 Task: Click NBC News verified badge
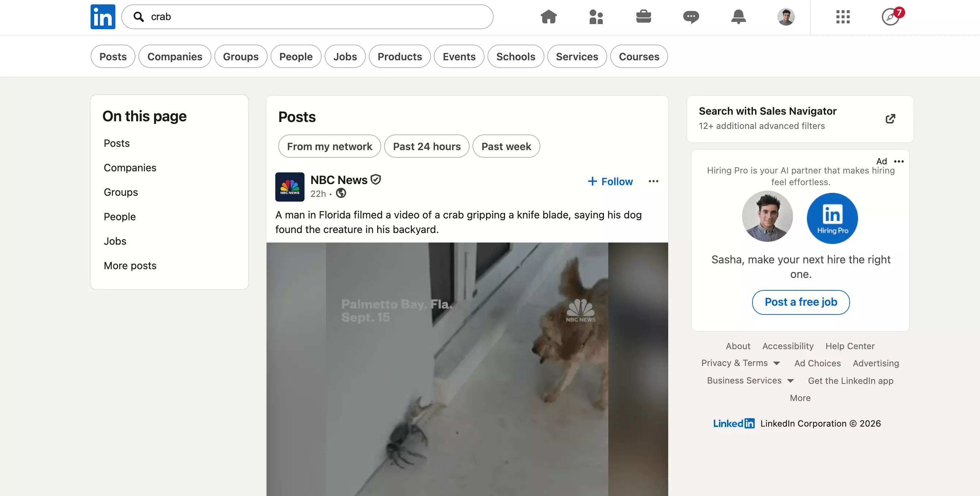[x=376, y=179]
